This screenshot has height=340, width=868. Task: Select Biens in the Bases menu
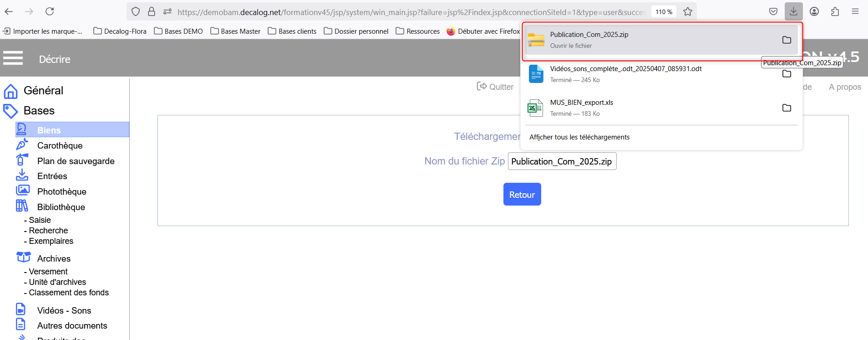[x=49, y=130]
